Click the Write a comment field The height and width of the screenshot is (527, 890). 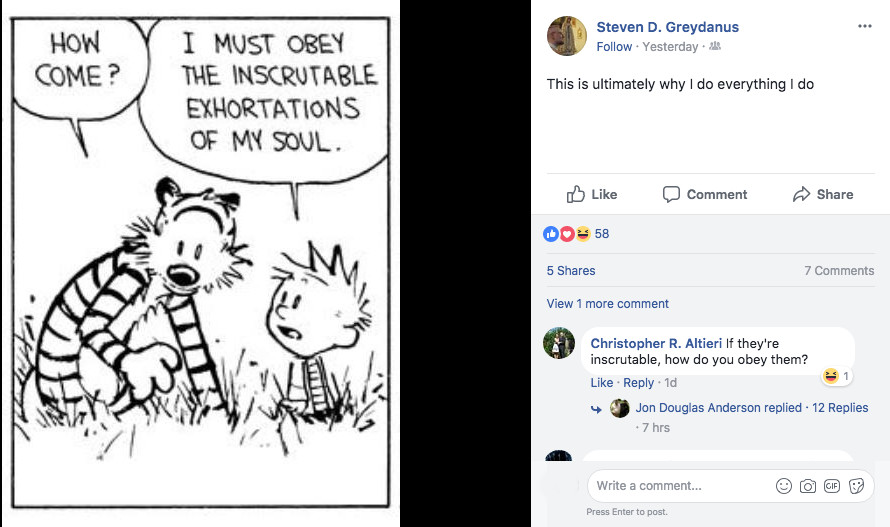(x=681, y=486)
